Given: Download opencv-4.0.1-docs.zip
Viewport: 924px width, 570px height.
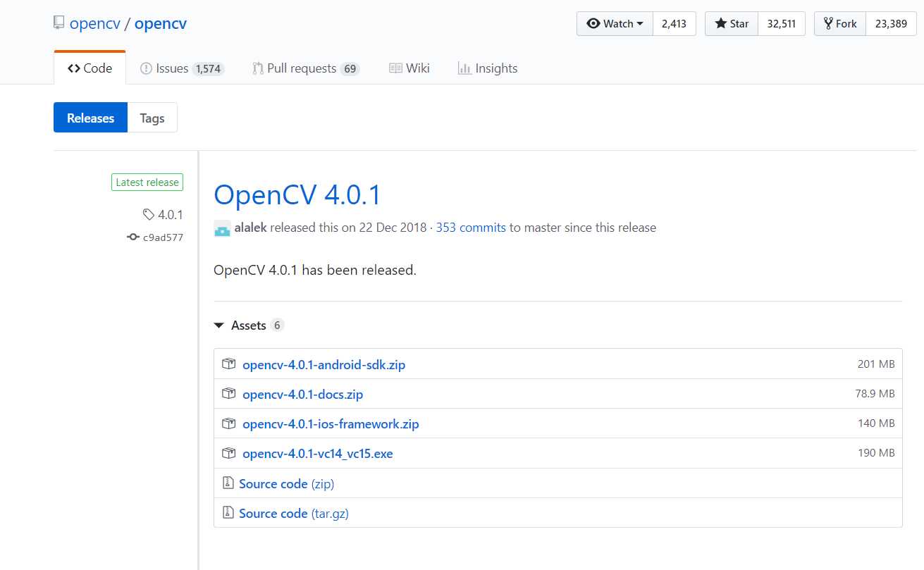Looking at the screenshot, I should pyautogui.click(x=302, y=394).
